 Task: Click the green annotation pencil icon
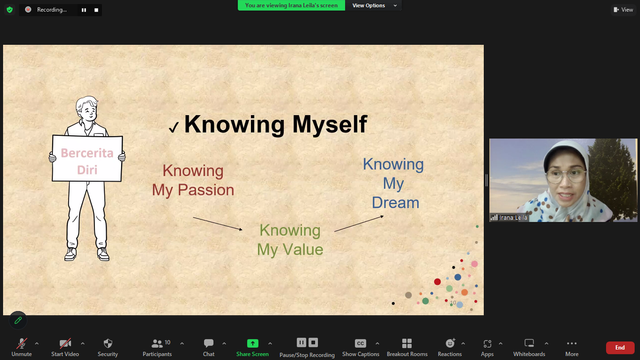tap(18, 320)
